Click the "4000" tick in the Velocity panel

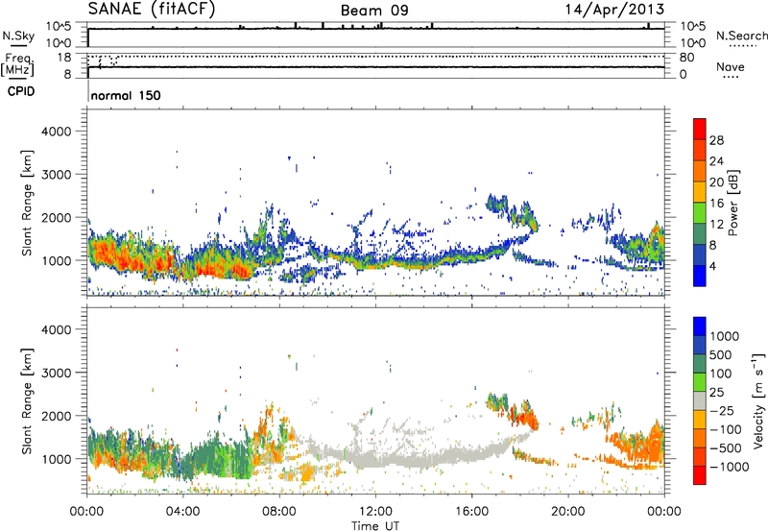[56, 329]
